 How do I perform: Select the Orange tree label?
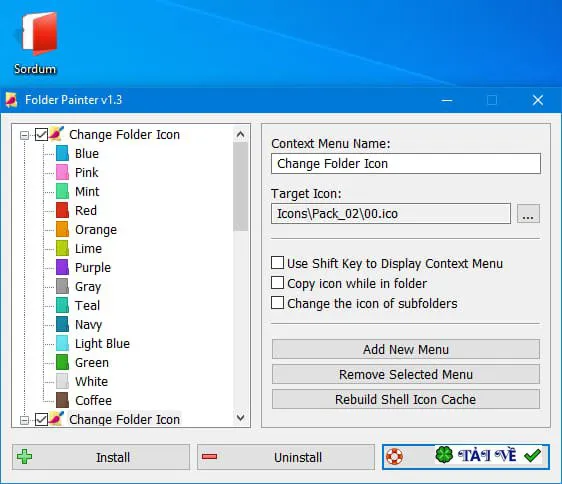click(96, 230)
